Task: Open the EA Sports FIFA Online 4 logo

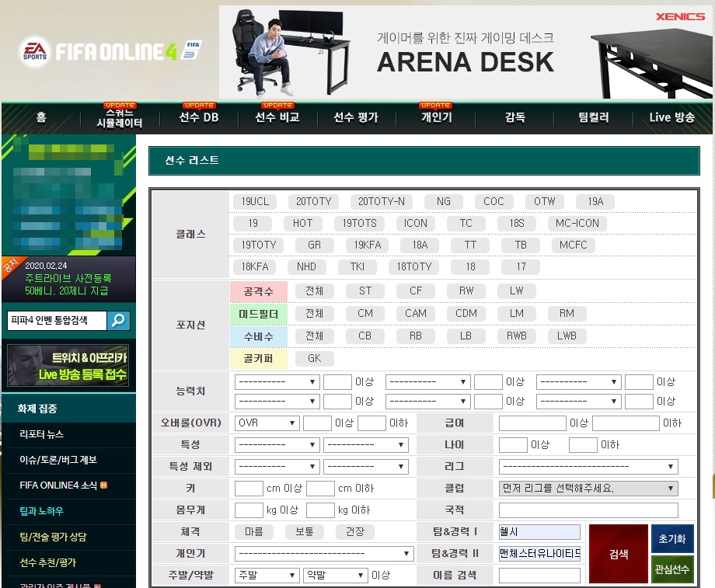Action: point(110,51)
